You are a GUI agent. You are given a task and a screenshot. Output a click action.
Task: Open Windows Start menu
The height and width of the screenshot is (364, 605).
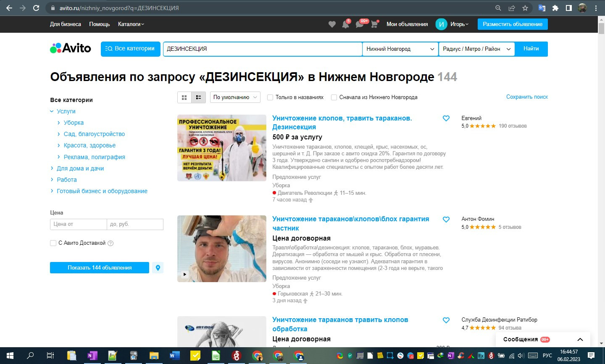10,356
